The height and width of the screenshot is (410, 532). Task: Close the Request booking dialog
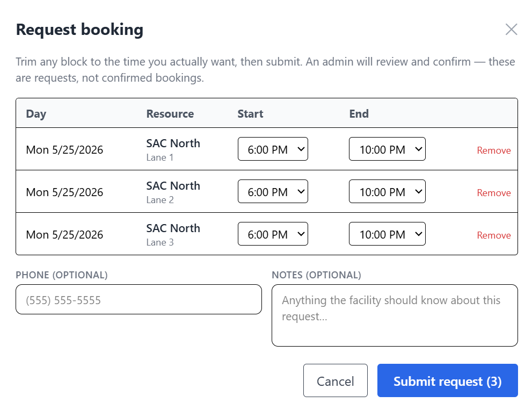(511, 30)
